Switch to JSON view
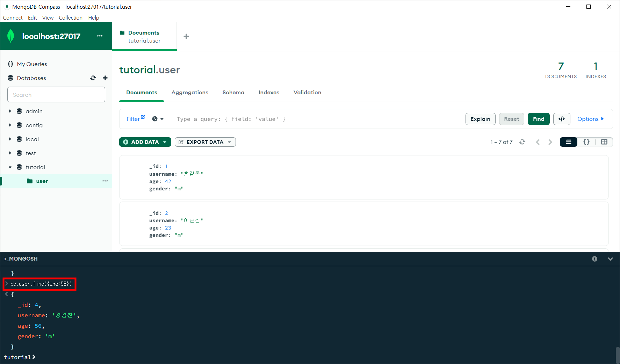Screen dimensions: 620x364 coord(586,142)
